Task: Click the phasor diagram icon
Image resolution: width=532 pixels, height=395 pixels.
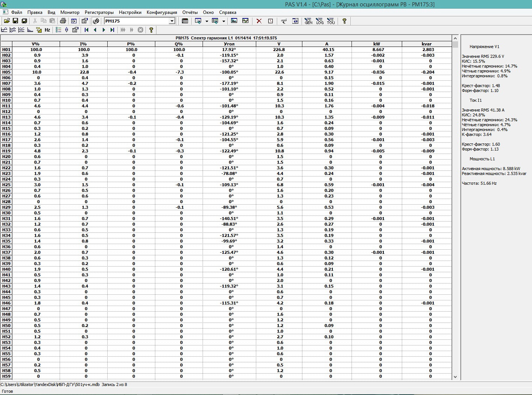Action: [x=67, y=30]
